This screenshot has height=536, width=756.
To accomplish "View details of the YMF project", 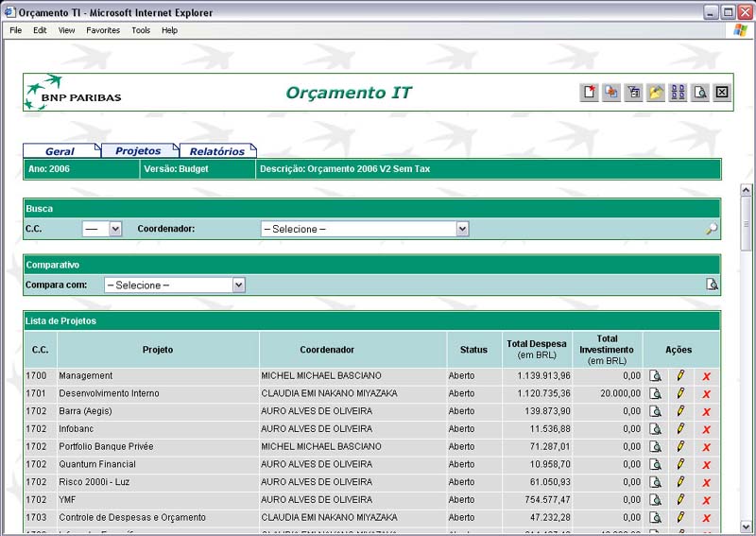I will click(x=655, y=500).
